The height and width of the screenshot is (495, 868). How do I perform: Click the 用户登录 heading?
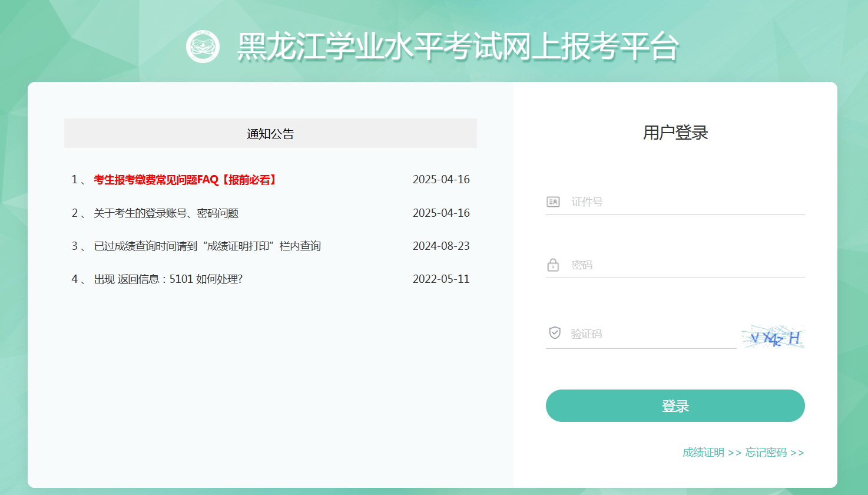click(x=675, y=133)
